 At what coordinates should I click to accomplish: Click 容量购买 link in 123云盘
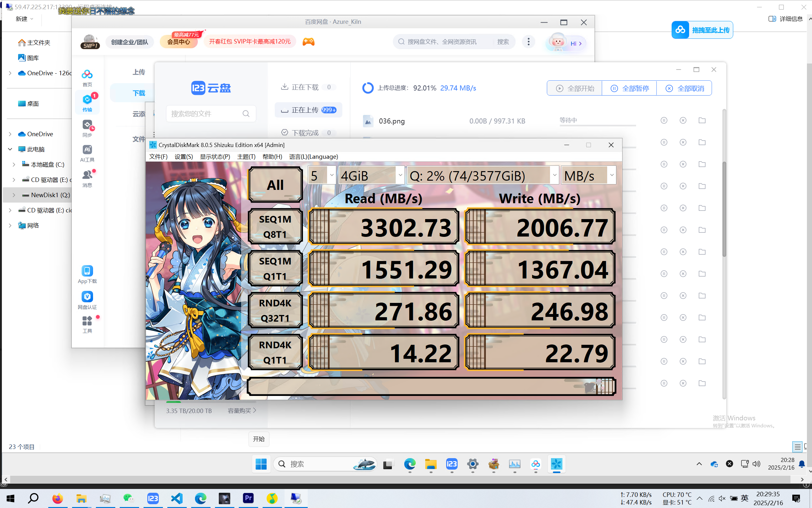(242, 411)
